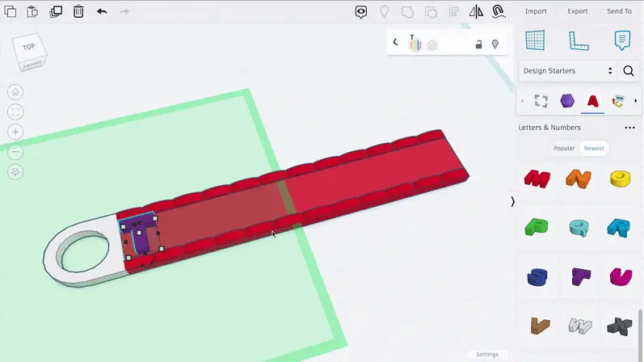Collapse the shapes panel chevron
Image resolution: width=644 pixels, height=362 pixels.
[x=512, y=201]
